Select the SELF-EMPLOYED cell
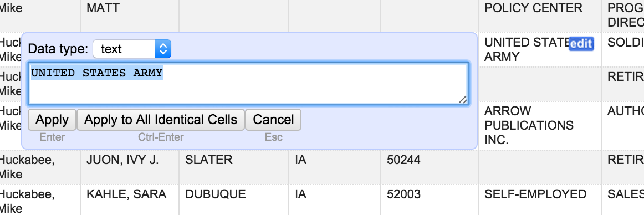 (540, 200)
